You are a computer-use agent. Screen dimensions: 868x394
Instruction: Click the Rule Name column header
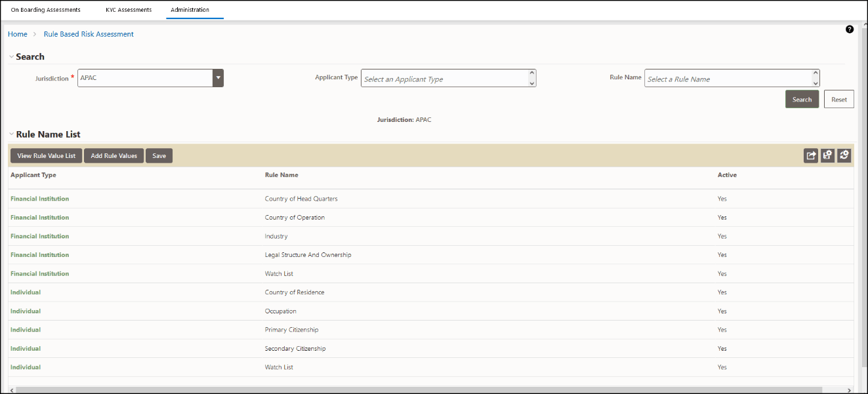pos(281,175)
